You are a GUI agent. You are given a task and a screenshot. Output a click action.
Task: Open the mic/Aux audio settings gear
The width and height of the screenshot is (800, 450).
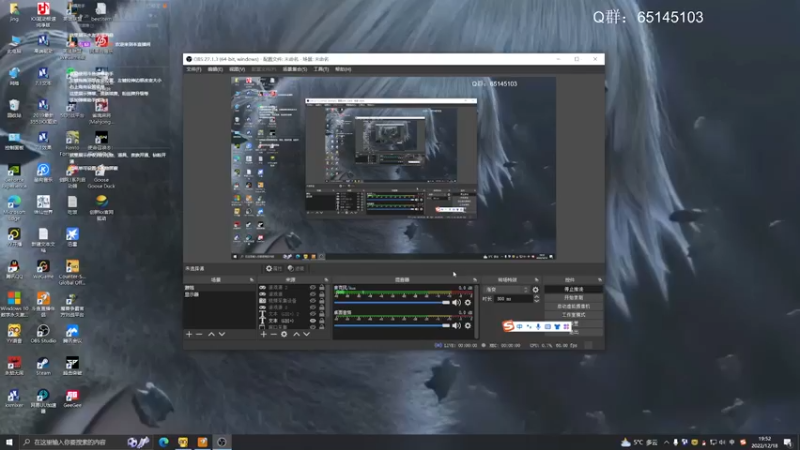click(x=468, y=303)
